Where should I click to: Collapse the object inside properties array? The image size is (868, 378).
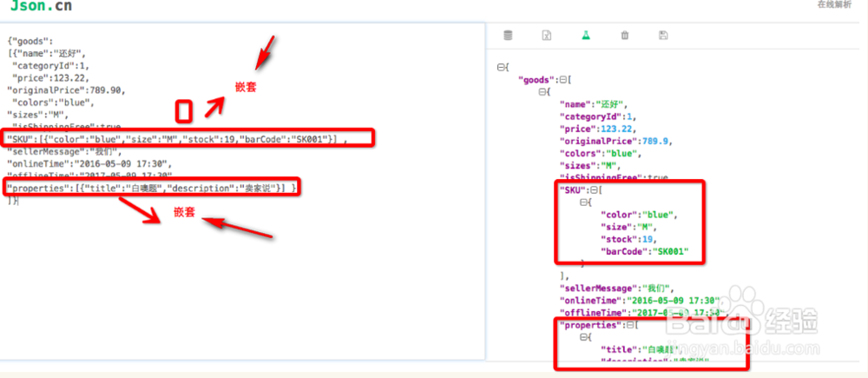coord(583,337)
